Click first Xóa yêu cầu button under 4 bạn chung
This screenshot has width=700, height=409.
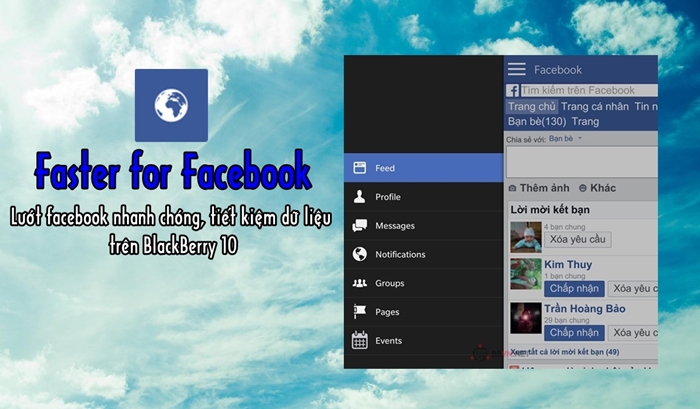coord(578,239)
